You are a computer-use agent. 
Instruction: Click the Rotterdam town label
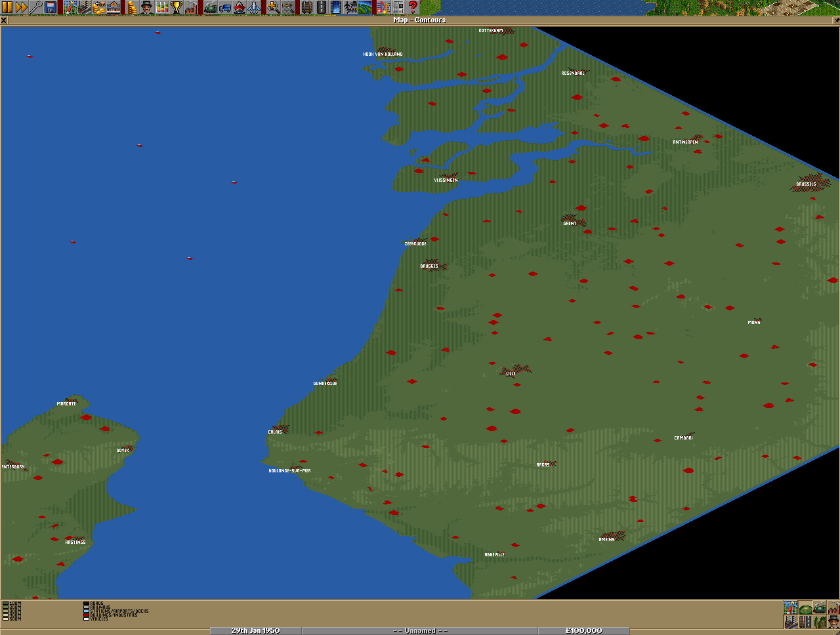coord(491,31)
